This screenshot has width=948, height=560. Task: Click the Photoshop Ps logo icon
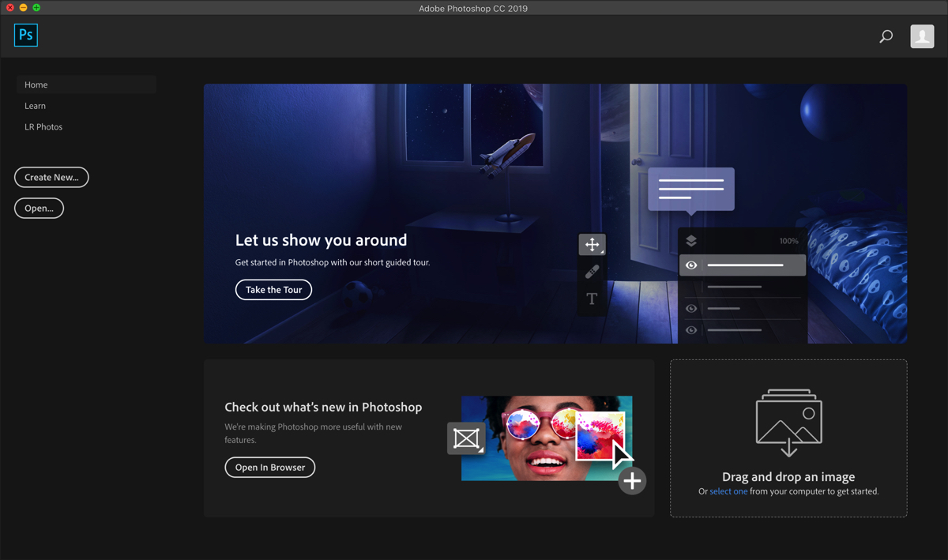(26, 35)
